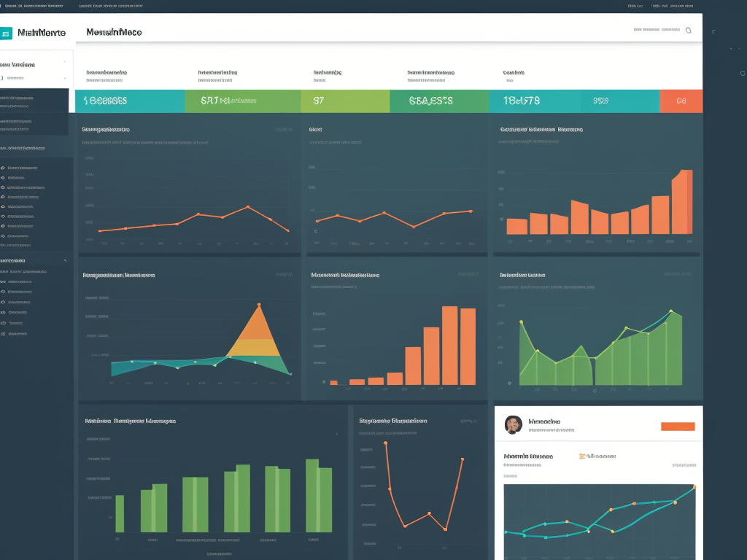
Task: Click the last bullet icon in the lower sidebar list
Action: click(x=3, y=333)
